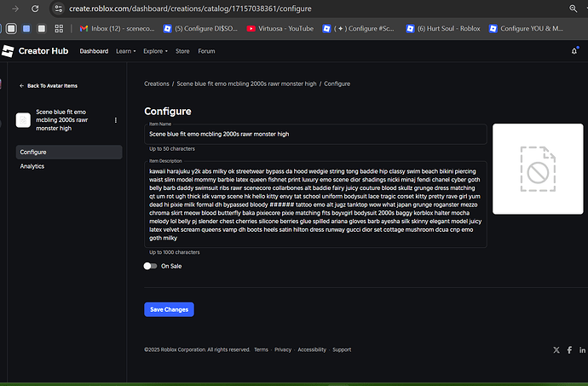Open the notifications bell
588x386 pixels.
574,51
